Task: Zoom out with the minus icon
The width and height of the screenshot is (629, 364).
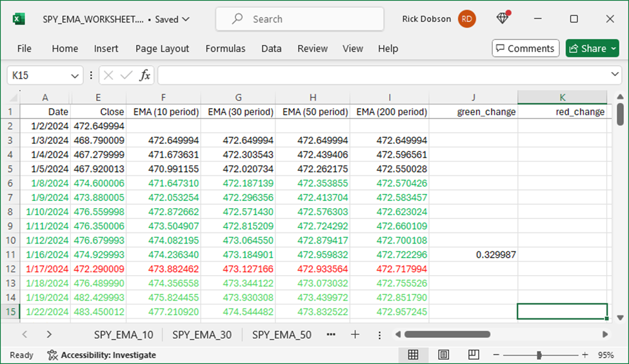Action: click(496, 355)
